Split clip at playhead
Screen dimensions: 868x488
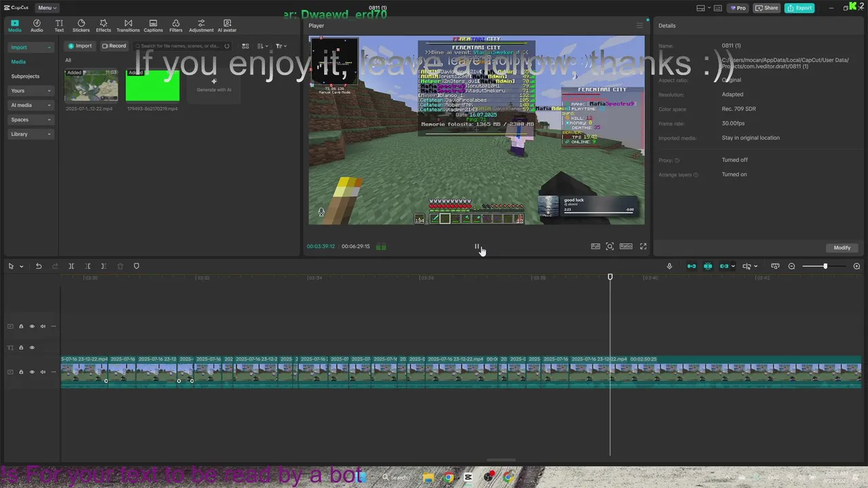click(x=71, y=266)
